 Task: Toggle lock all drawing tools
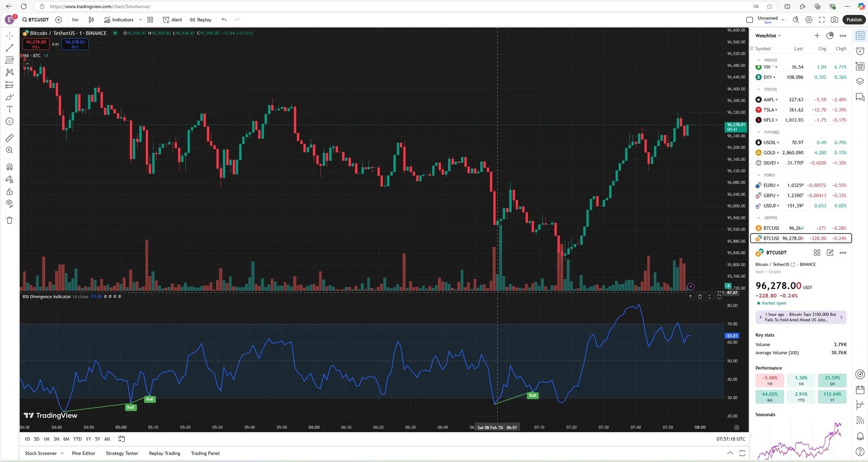click(9, 191)
